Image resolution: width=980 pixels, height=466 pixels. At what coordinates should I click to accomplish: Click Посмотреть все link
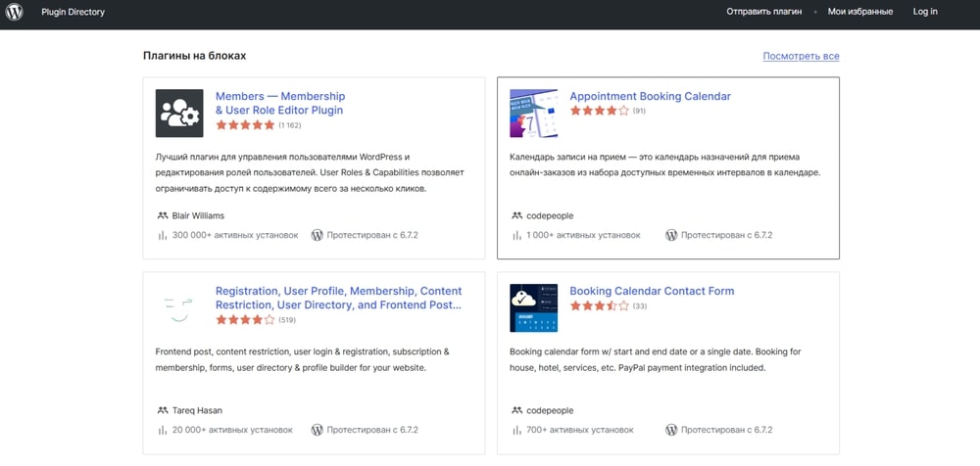tap(801, 56)
